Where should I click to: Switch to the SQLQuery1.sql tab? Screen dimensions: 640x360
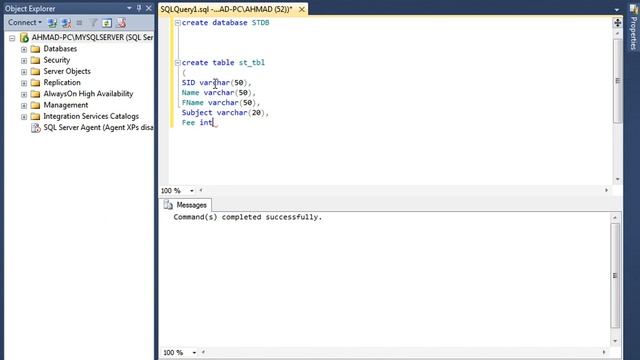227,9
